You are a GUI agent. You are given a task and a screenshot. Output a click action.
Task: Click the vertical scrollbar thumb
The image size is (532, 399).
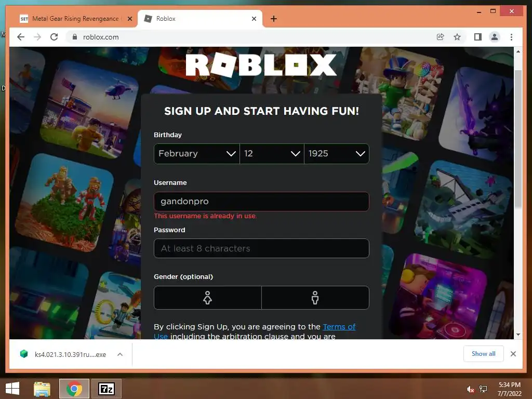(518, 139)
